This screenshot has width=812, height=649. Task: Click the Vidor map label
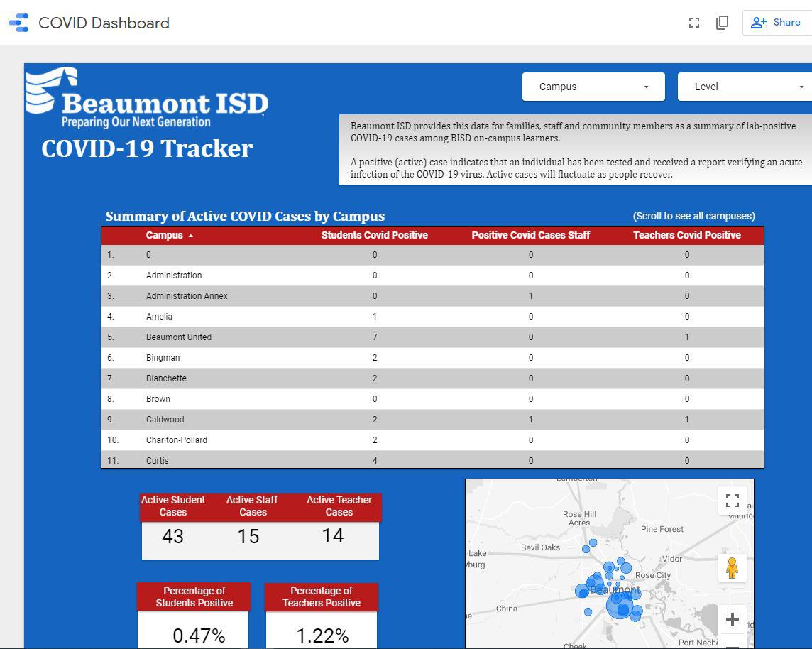point(672,559)
